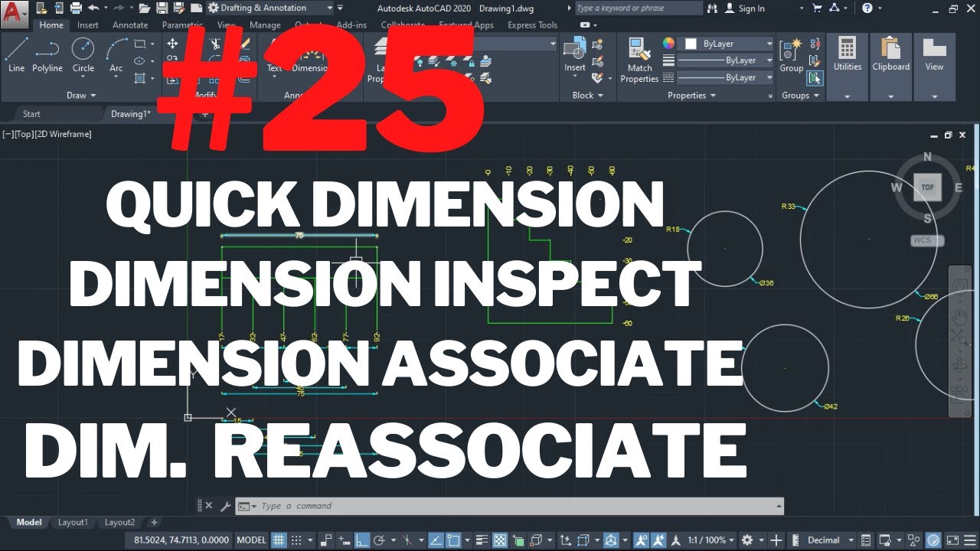
Task: Switch to the Start file tab
Action: point(31,114)
